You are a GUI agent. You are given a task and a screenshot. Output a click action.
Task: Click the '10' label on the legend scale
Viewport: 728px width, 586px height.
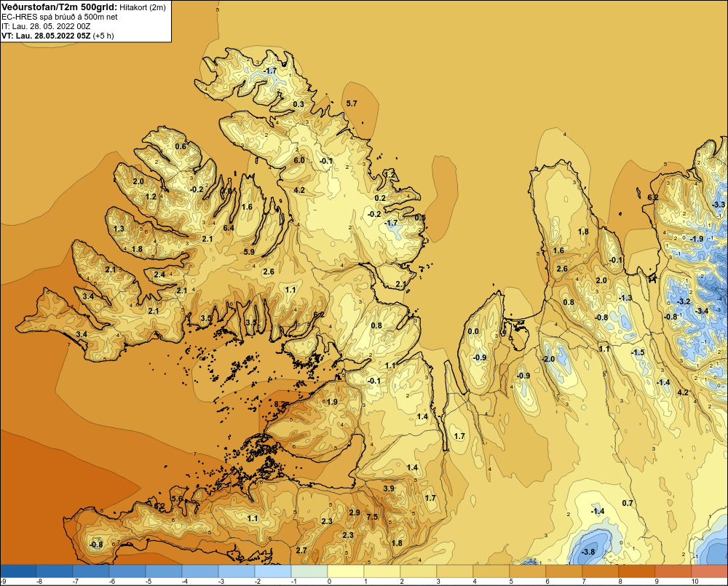point(695,582)
